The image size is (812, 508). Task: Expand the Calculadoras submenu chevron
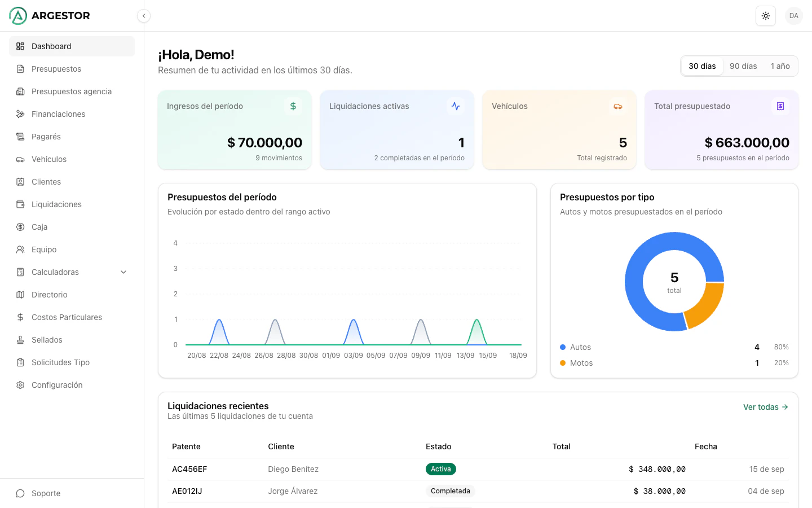click(x=123, y=272)
